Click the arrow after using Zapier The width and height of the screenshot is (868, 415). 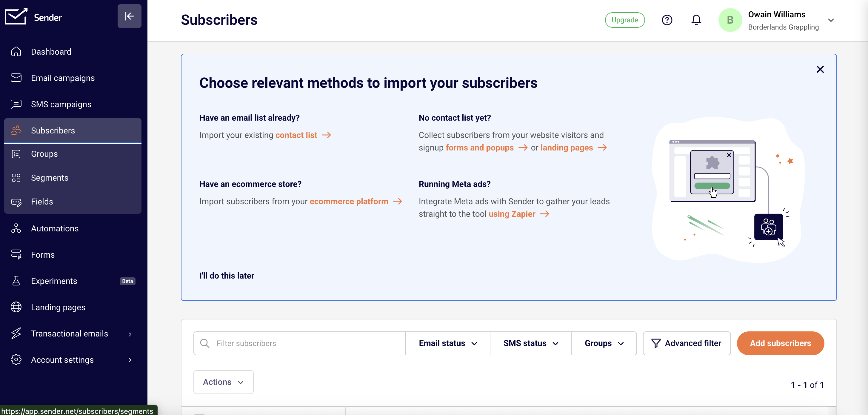(x=544, y=214)
